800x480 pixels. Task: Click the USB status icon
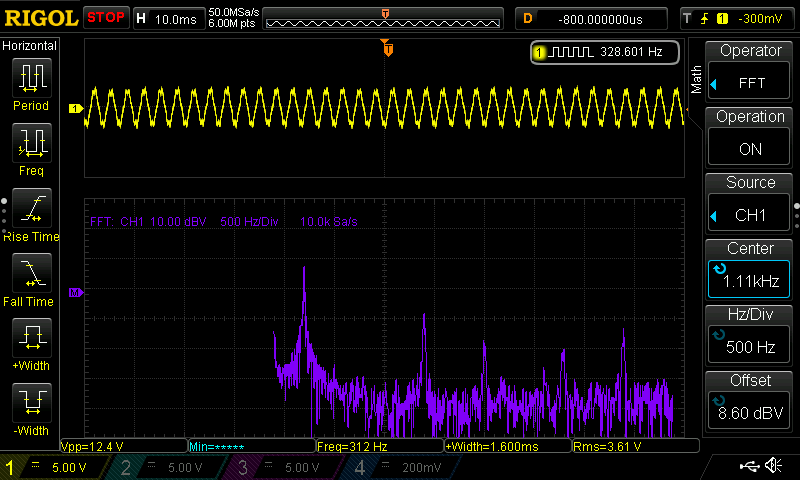pos(750,466)
